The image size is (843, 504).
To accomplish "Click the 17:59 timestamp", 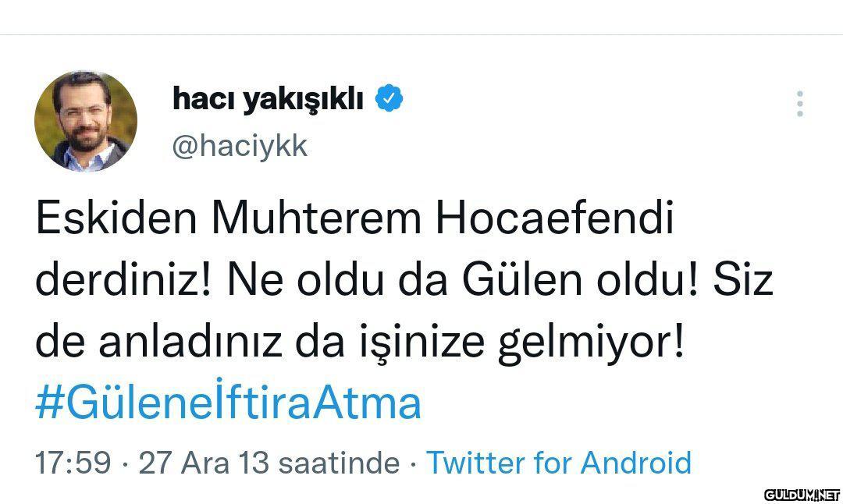I will [x=73, y=463].
